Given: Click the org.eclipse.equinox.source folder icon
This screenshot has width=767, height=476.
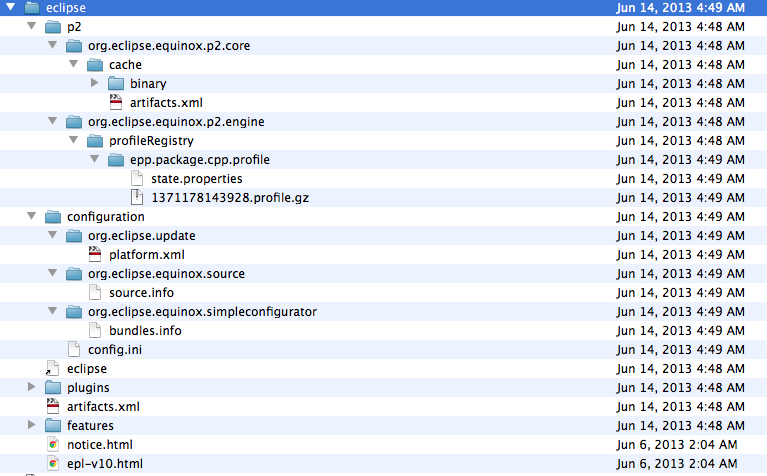Looking at the screenshot, I should pos(74,274).
